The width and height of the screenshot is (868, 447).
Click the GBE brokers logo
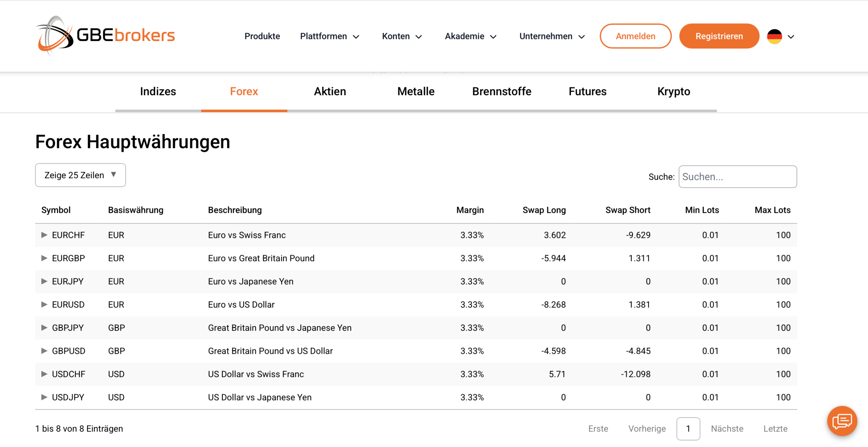[105, 36]
